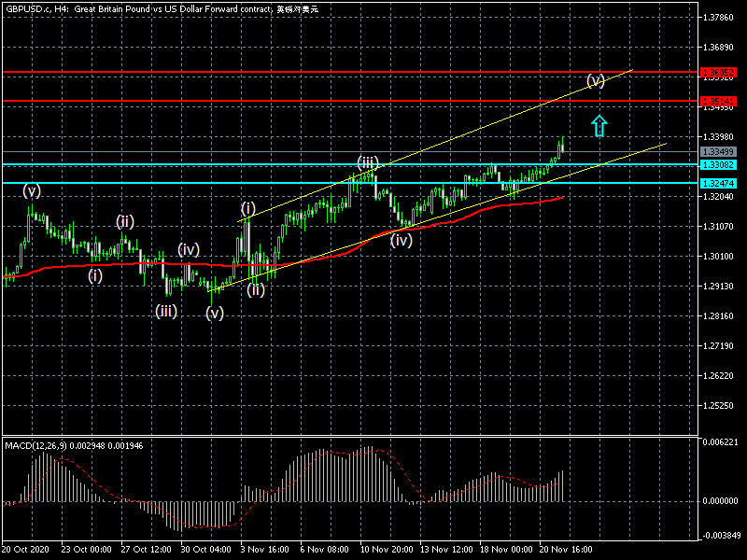Click the 1.36890 price axis value
This screenshot has height=560, width=747.
[x=718, y=48]
